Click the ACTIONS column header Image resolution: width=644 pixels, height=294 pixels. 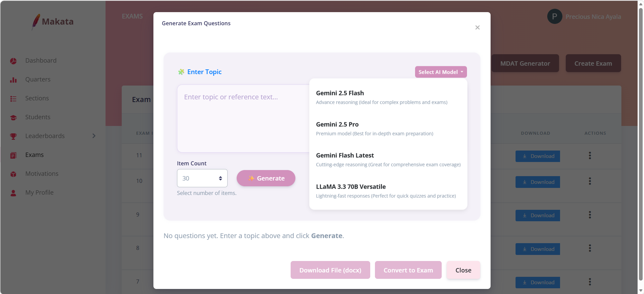[x=595, y=133]
